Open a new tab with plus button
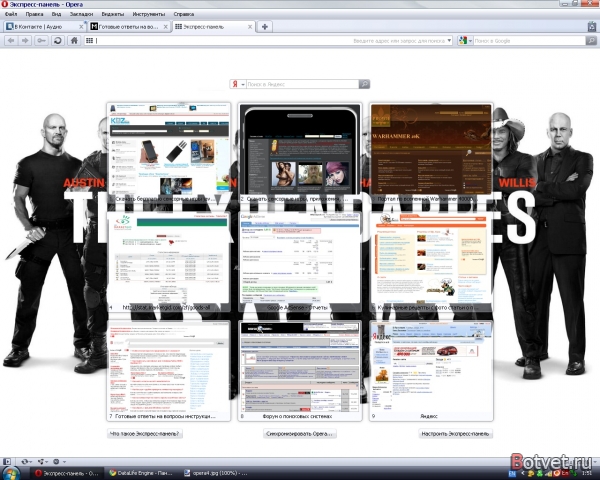Screen dimensions: 600x480 click(264, 26)
